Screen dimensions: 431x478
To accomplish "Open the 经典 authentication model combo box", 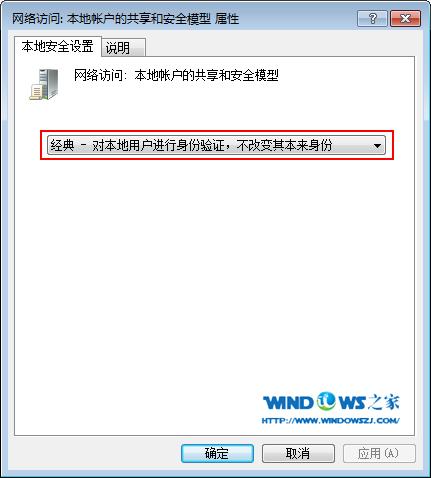I will point(216,145).
